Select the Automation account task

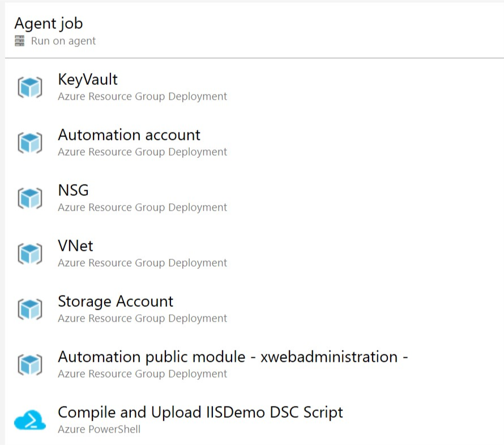(x=129, y=135)
